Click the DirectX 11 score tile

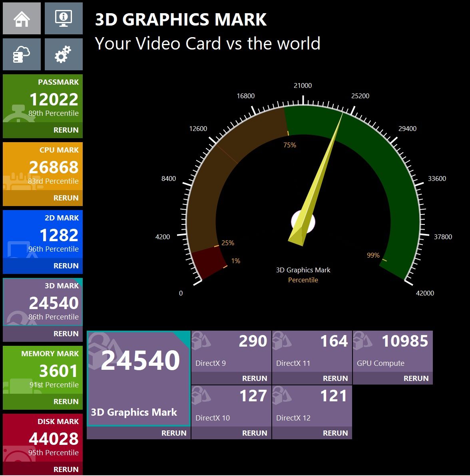[x=312, y=351]
